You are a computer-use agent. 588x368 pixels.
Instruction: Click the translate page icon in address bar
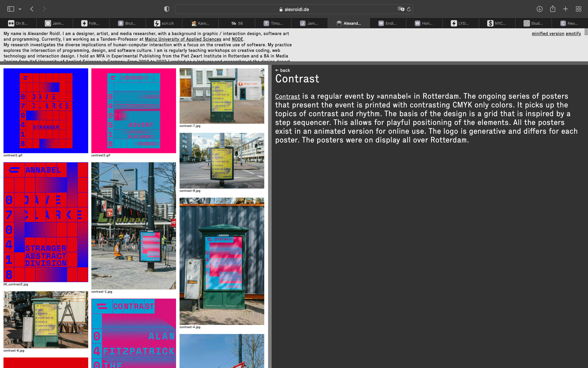click(401, 9)
